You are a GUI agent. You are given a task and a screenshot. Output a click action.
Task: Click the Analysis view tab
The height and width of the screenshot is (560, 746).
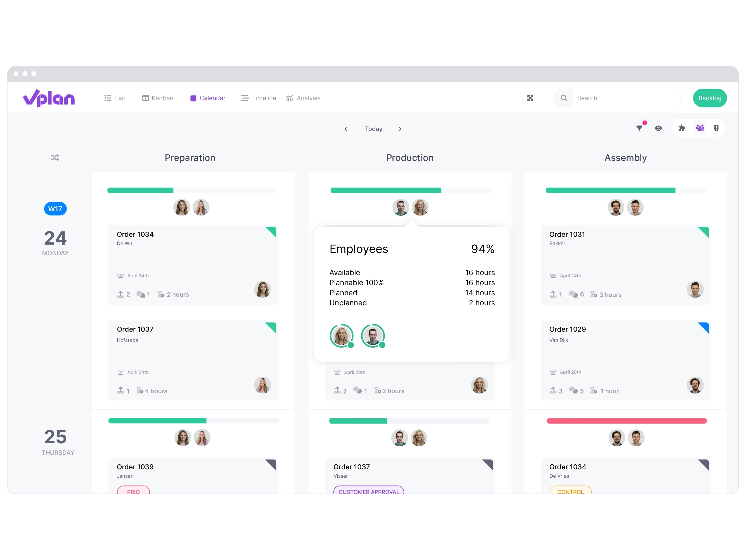tap(303, 98)
